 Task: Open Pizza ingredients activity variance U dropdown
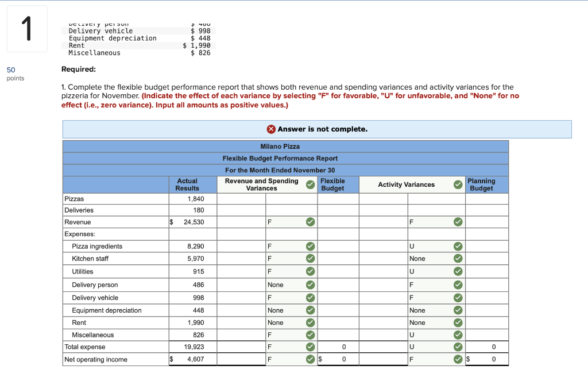coord(436,247)
